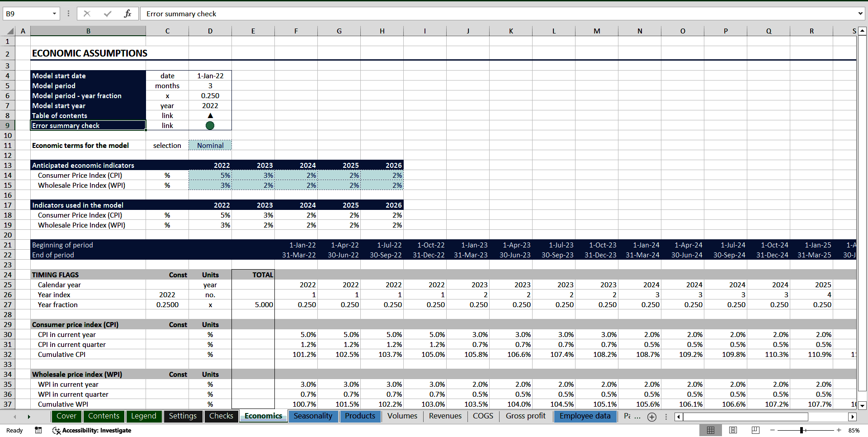Click zoom in plus button
The width and height of the screenshot is (868, 437).
click(x=839, y=430)
